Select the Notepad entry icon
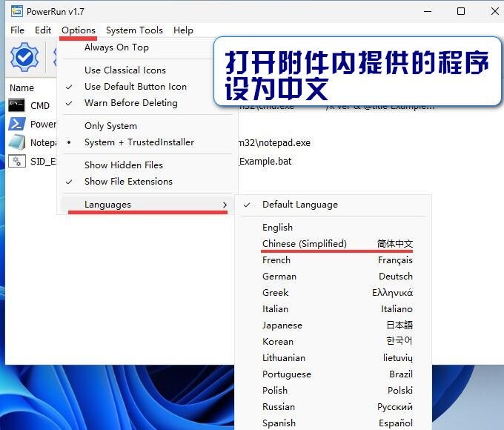The image size is (504, 430). [x=17, y=142]
